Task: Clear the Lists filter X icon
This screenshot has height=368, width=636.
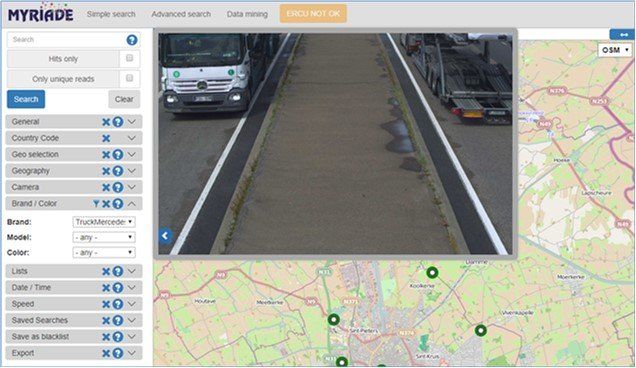Action: click(x=106, y=271)
